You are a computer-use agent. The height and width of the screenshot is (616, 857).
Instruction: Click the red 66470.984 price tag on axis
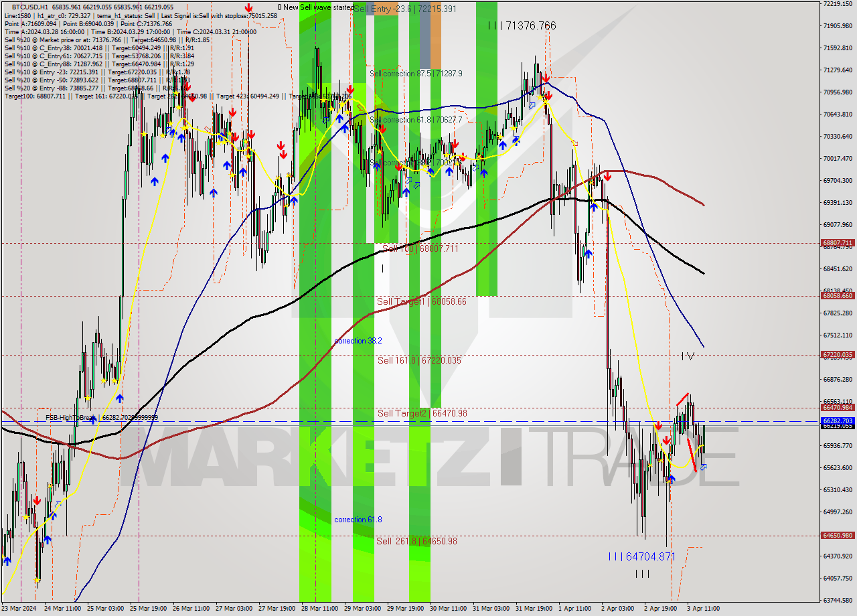point(838,407)
